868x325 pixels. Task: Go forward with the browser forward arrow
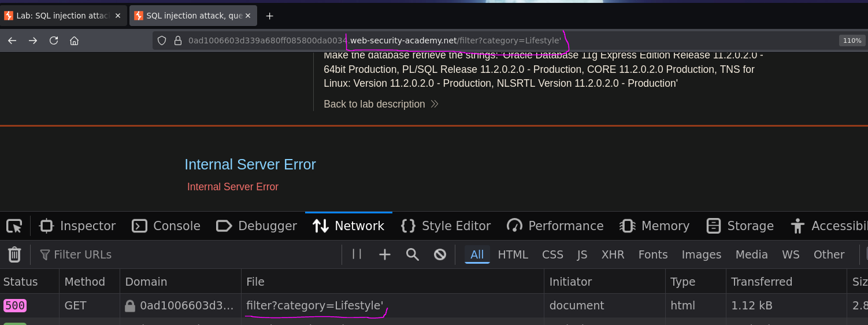pyautogui.click(x=33, y=40)
